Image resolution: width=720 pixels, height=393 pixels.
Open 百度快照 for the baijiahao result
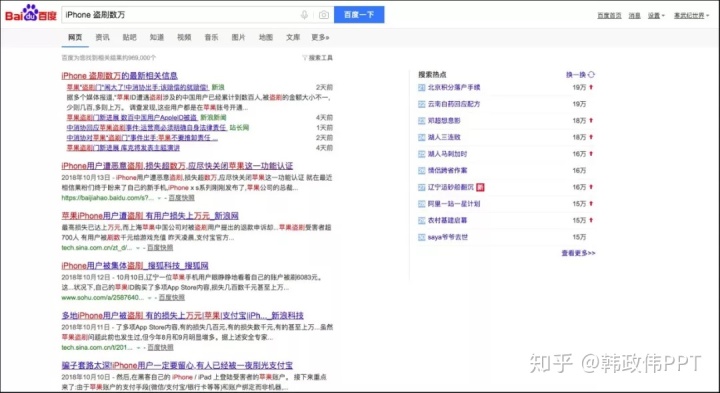click(x=181, y=198)
